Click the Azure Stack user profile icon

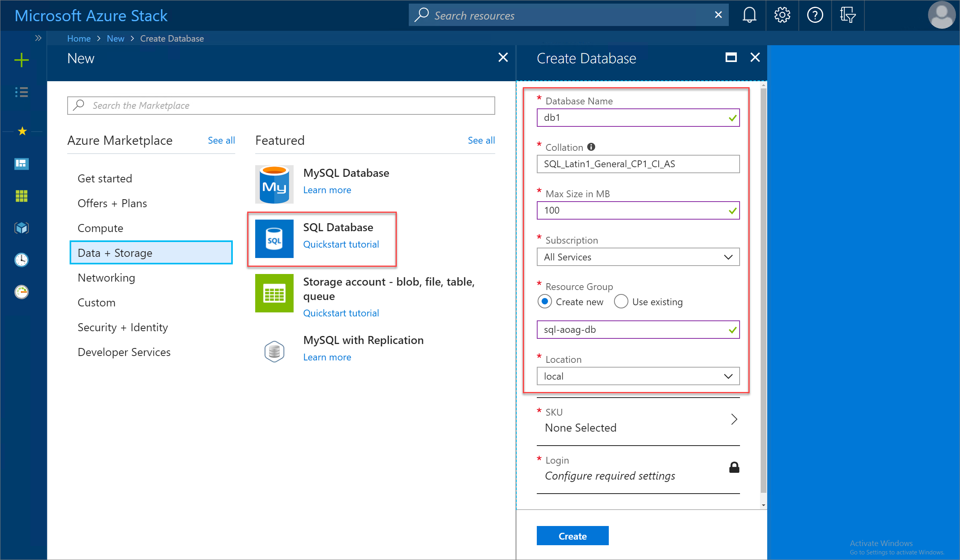pyautogui.click(x=943, y=15)
